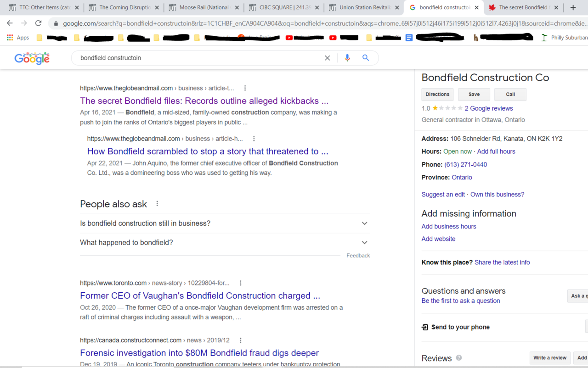Start voice search with microphone icon
This screenshot has width=588, height=368.
[x=347, y=58]
